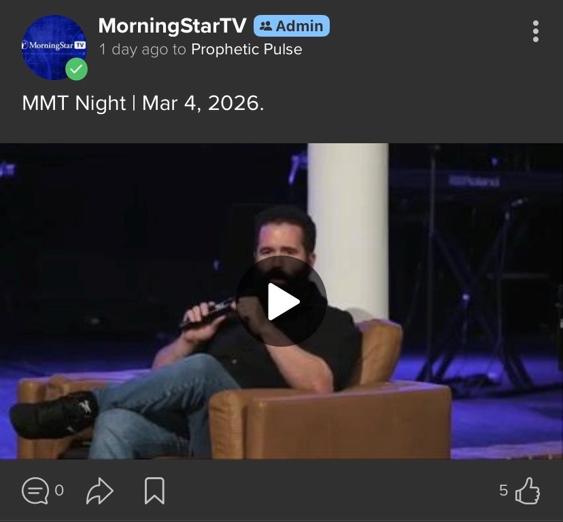Like the post with the thumbs-up icon
This screenshot has width=563, height=522.
pos(527,490)
